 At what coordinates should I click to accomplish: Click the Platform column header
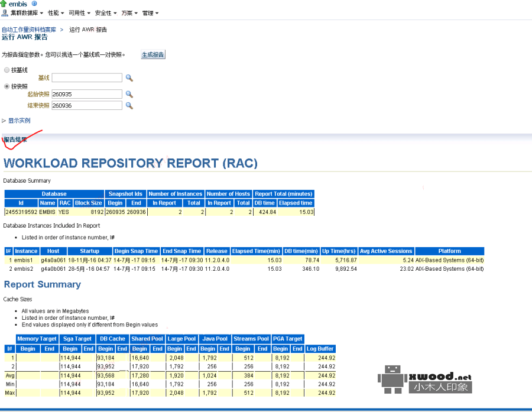click(x=450, y=251)
